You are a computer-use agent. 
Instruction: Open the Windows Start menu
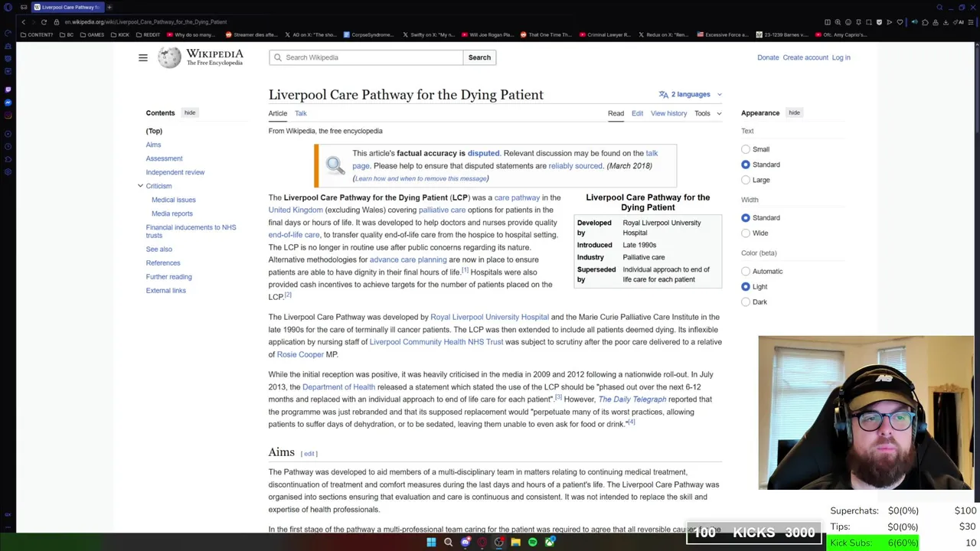[x=431, y=542]
